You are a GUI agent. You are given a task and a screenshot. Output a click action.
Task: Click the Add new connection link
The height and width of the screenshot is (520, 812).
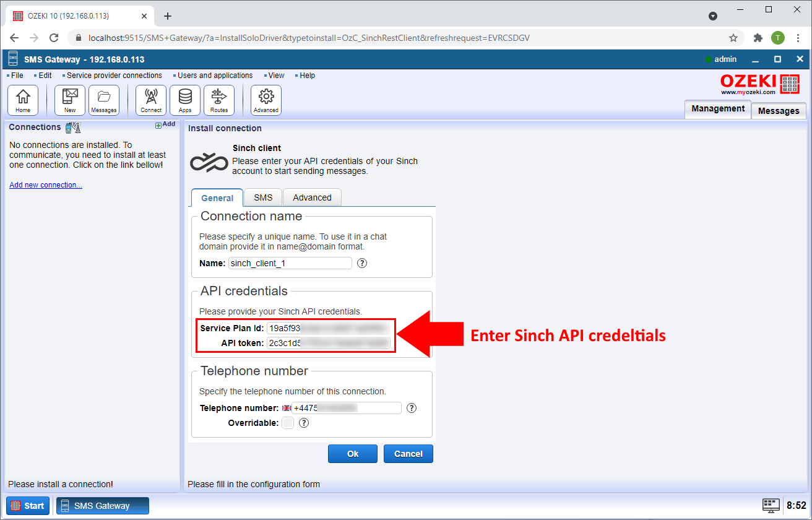tap(46, 185)
